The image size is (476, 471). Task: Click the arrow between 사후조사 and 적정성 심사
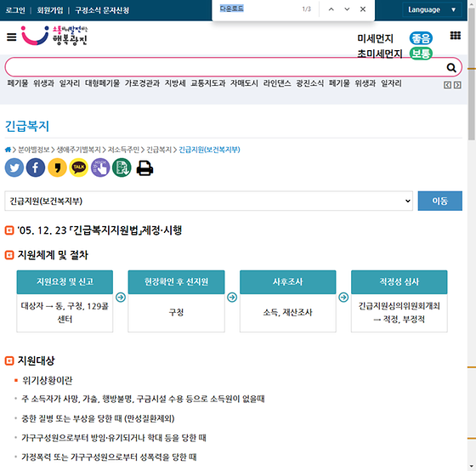(x=343, y=297)
